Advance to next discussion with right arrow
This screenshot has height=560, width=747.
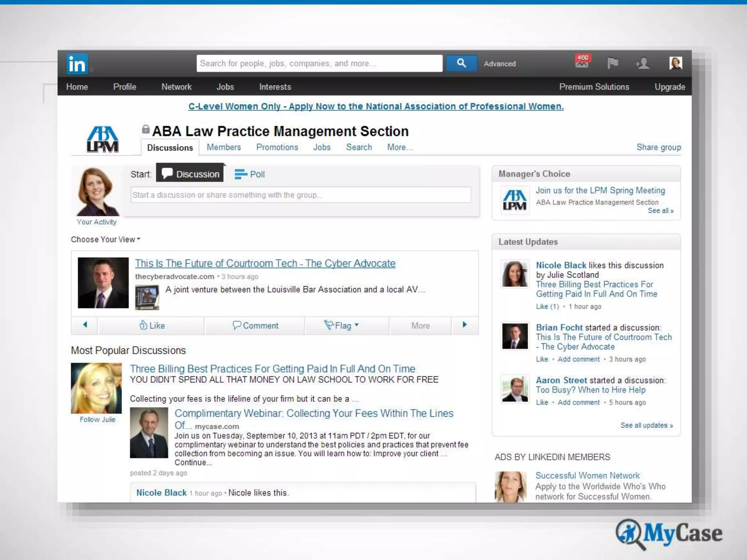click(464, 325)
